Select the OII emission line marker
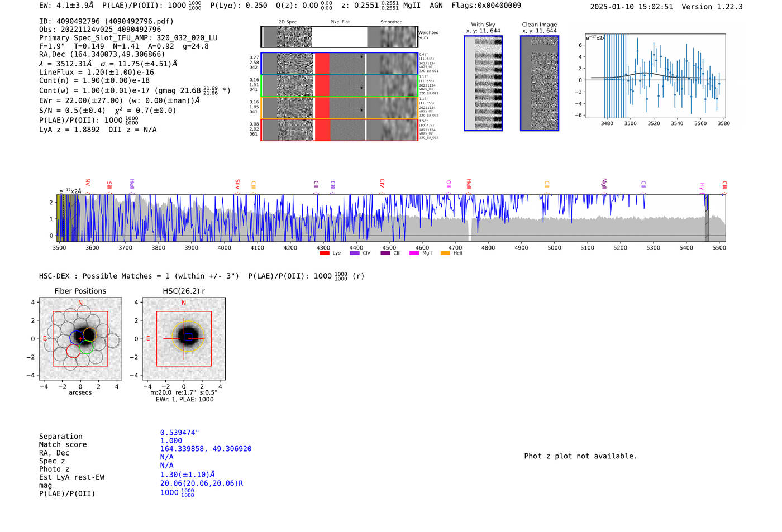The image size is (782, 532). pos(449,185)
